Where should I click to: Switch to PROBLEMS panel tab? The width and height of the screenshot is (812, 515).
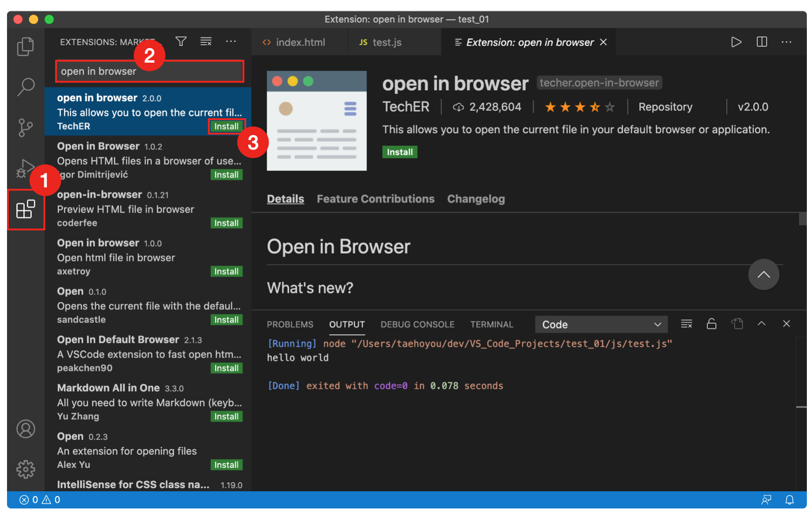[290, 324]
